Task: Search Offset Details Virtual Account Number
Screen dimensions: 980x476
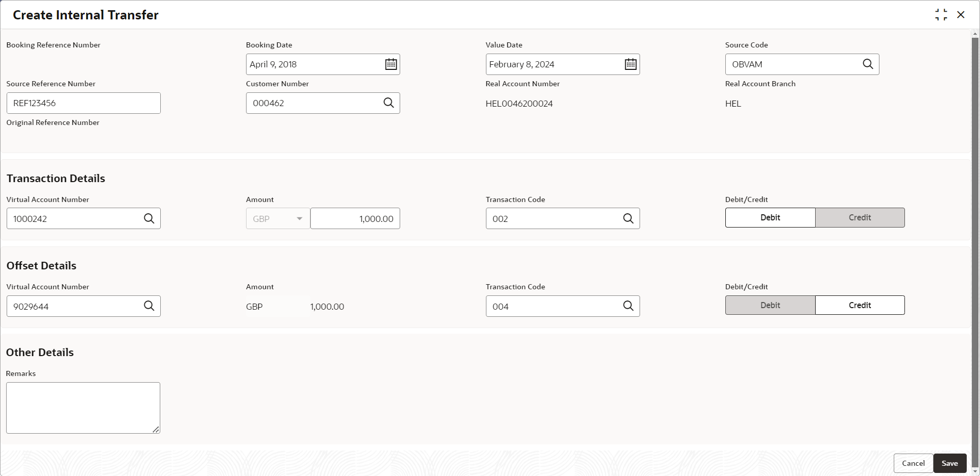Action: (149, 306)
